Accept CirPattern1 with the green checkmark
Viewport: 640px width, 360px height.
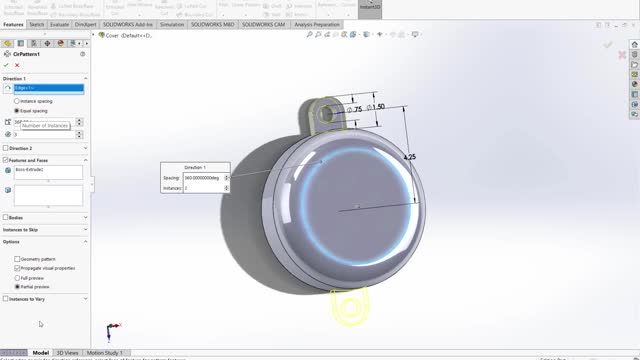pyautogui.click(x=6, y=65)
